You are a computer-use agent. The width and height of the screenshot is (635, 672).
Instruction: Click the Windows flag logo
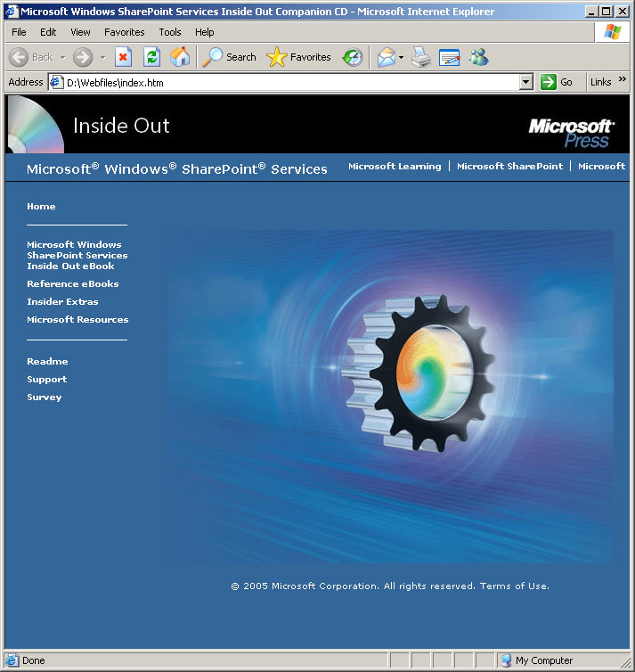(x=613, y=32)
